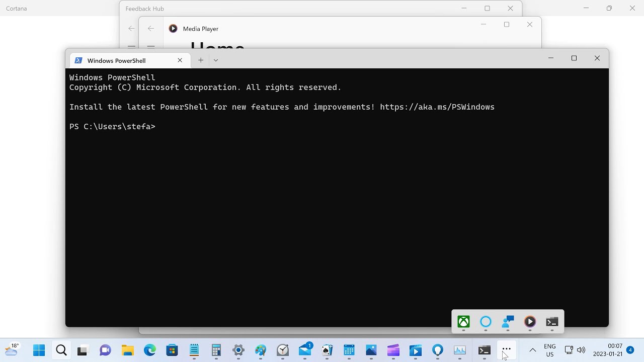Switch the ENG US input language
This screenshot has height=362, width=644.
[550, 350]
